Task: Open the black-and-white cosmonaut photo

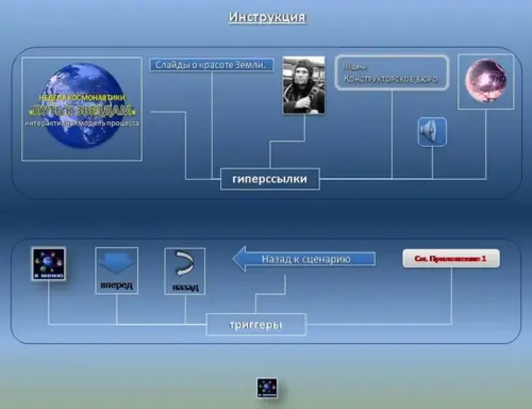Action: [303, 85]
